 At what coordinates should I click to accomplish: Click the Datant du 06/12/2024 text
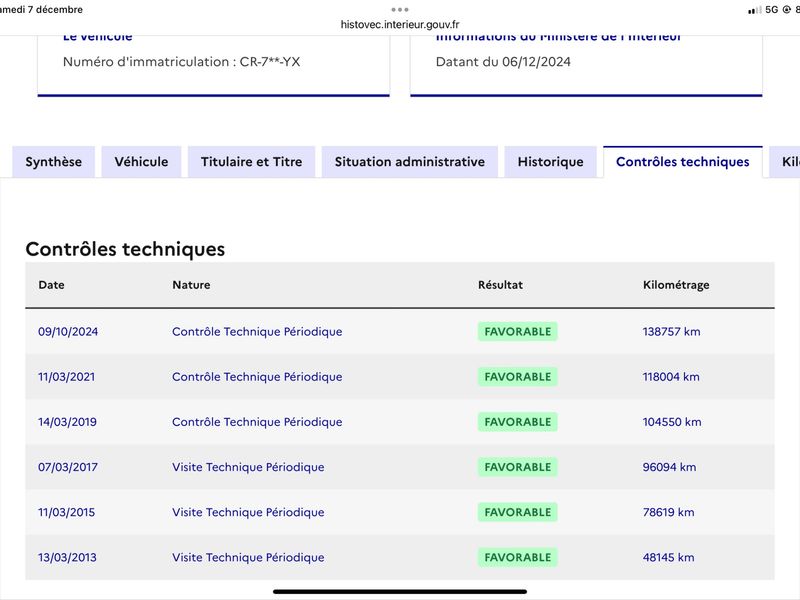pos(503,62)
